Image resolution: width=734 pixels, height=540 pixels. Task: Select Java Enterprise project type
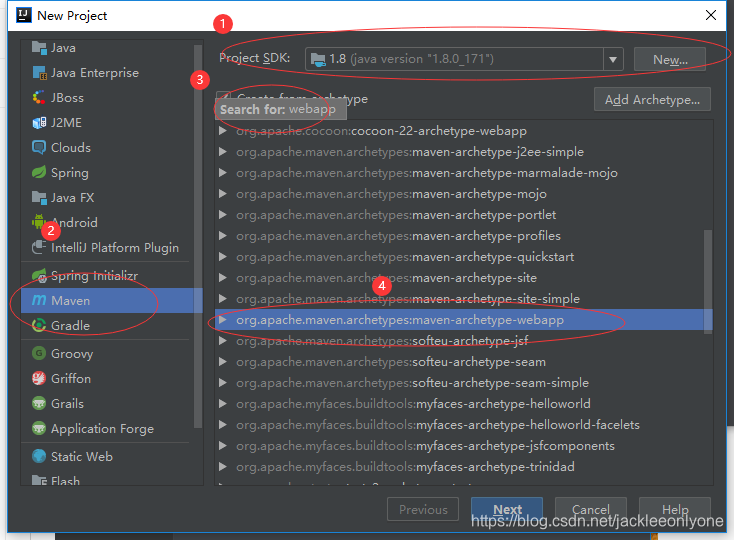(107, 73)
